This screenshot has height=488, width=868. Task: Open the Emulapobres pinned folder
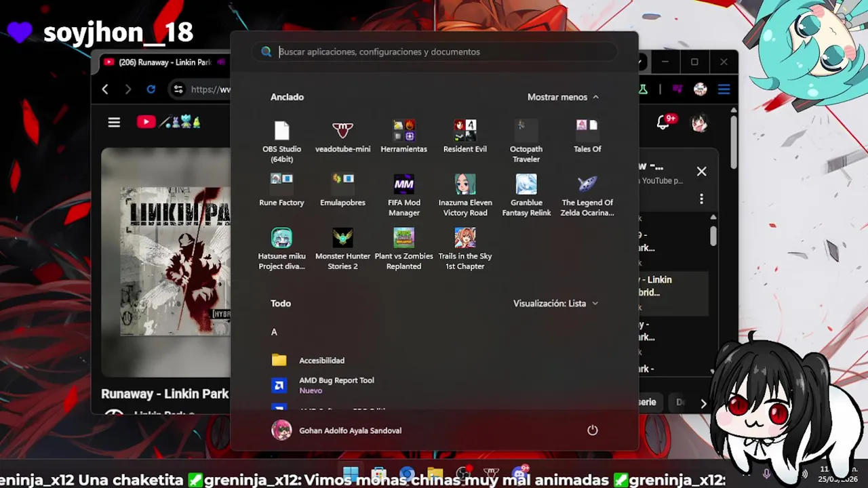point(342,190)
